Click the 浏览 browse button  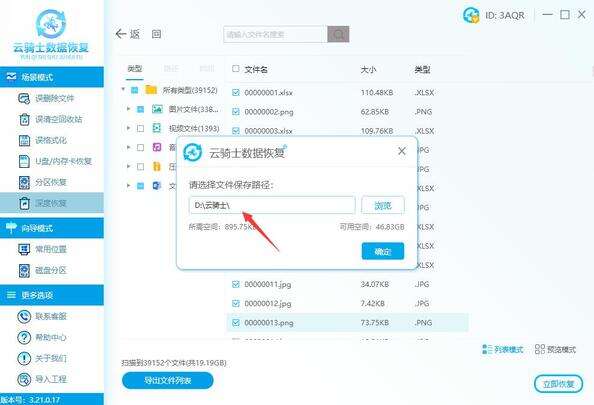click(x=383, y=205)
